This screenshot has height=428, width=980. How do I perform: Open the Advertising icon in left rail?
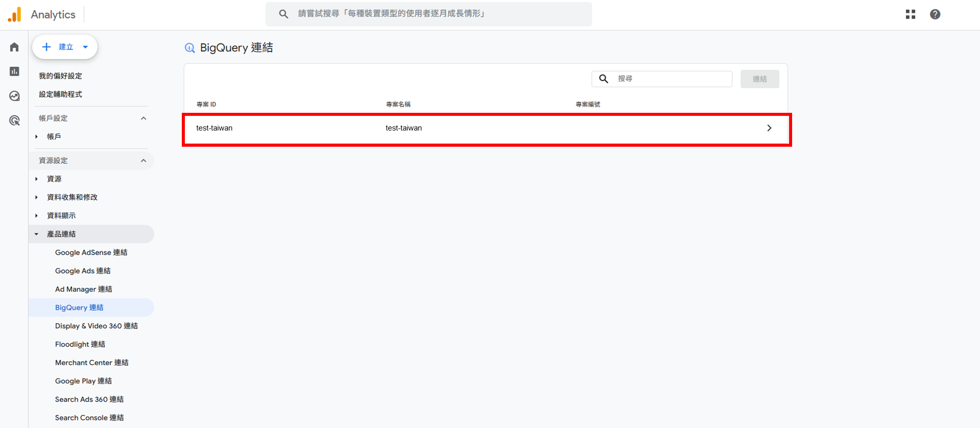[14, 120]
